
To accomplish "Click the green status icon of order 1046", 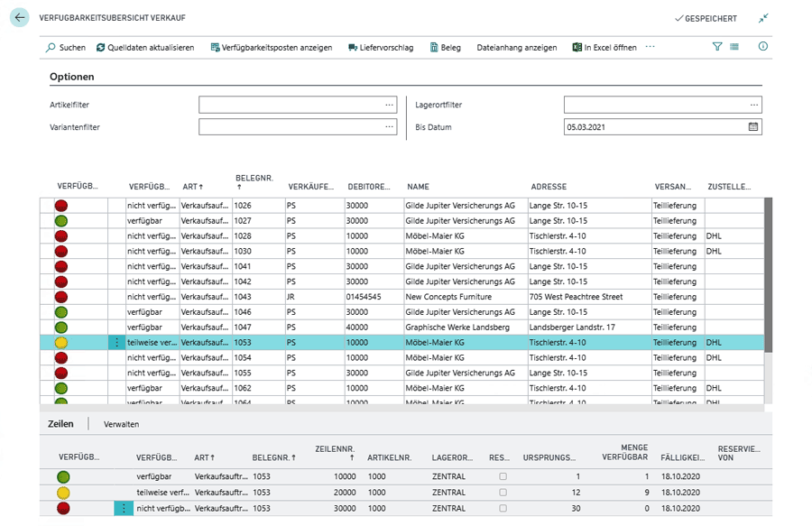I will pyautogui.click(x=61, y=312).
